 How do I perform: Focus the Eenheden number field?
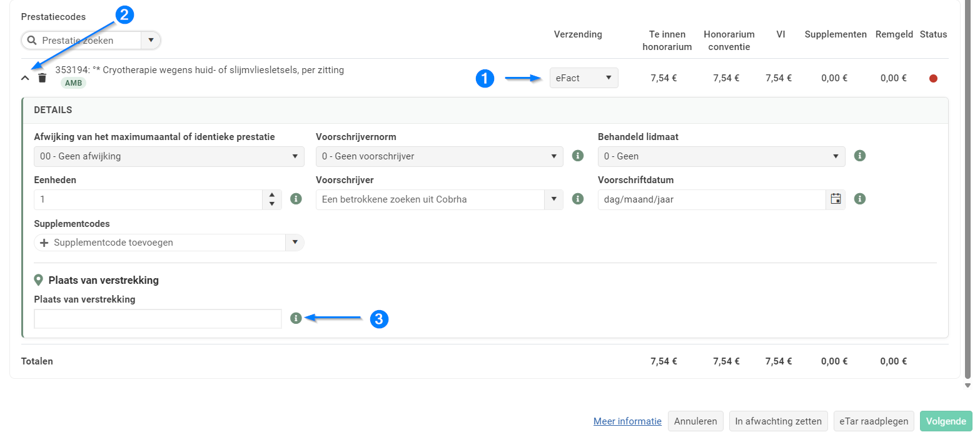point(148,199)
